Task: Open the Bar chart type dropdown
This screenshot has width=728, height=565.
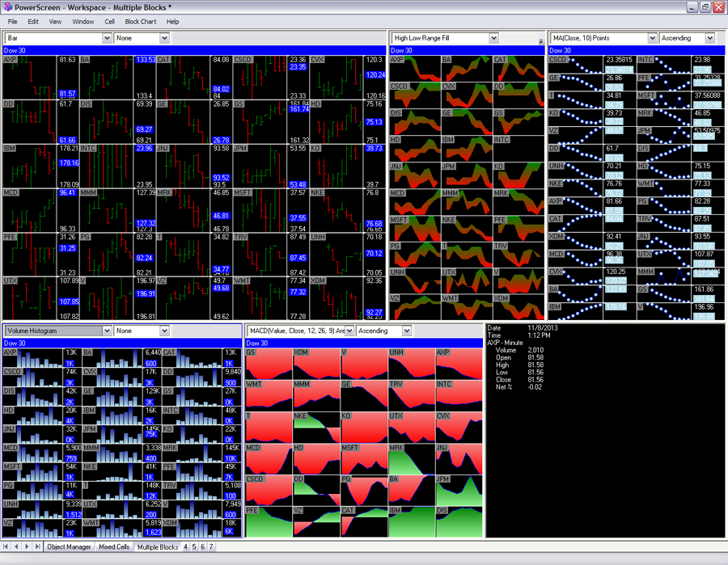Action: tap(107, 38)
